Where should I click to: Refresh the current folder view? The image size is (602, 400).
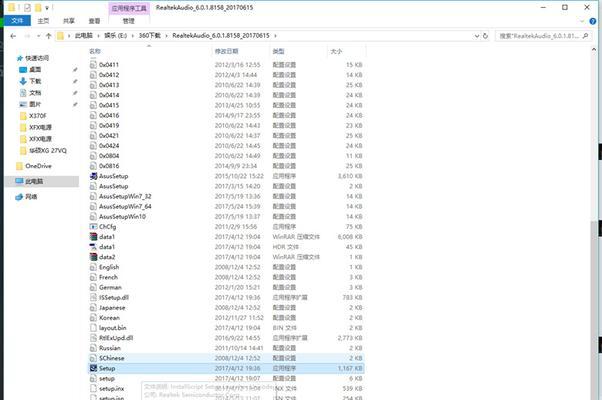pyautogui.click(x=485, y=36)
